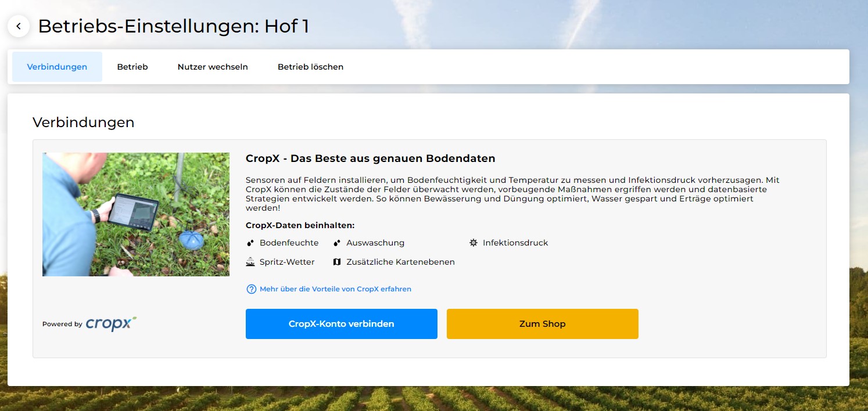
Task: Open the Betrieb löschen tab
Action: coord(310,67)
